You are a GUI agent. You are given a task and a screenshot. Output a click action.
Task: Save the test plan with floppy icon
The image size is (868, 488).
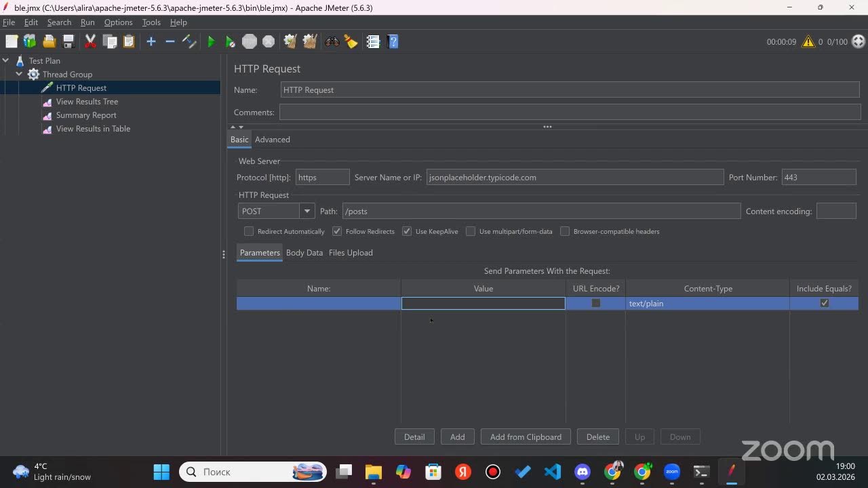click(68, 41)
